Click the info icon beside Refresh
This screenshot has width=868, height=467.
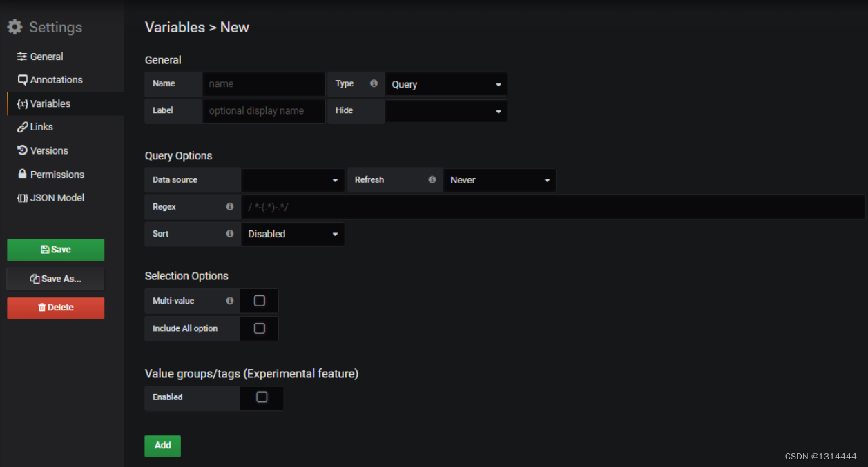[432, 179]
